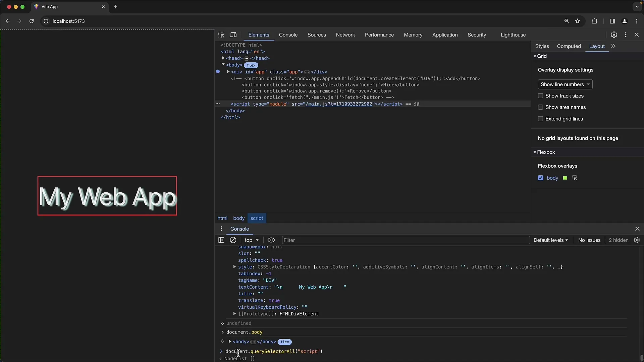Open DevTools settings gear
644x362 pixels.
pyautogui.click(x=614, y=35)
